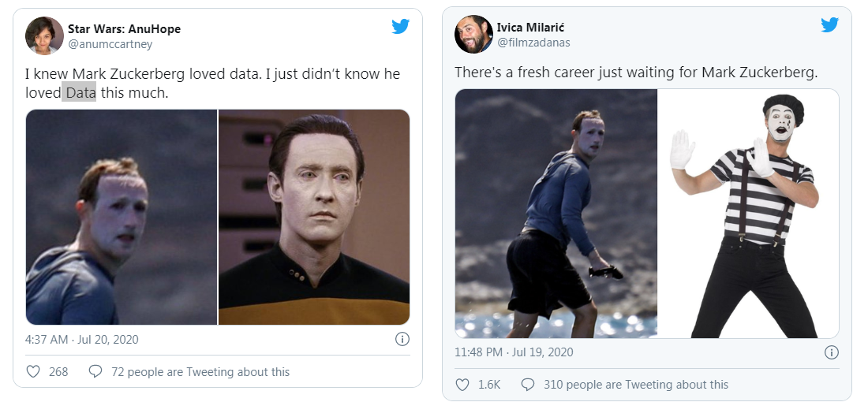
Task: Open info icon on Ivica Milarić tweet
Action: click(831, 352)
